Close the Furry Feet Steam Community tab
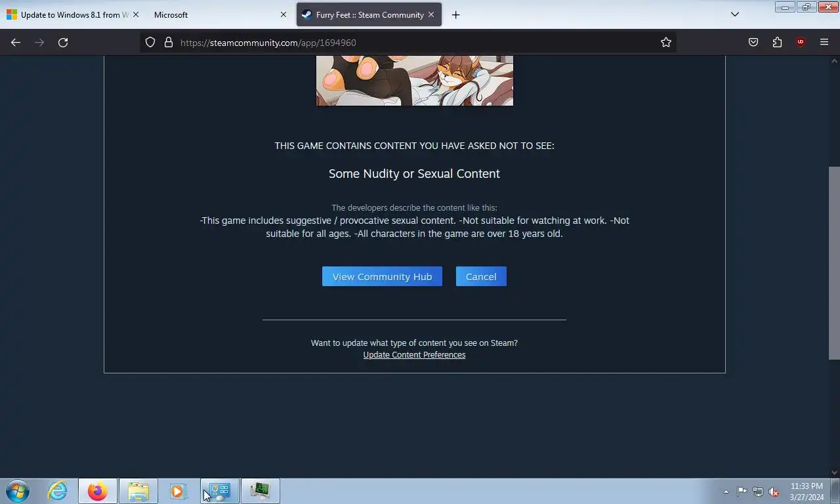The height and width of the screenshot is (504, 840). 431,14
